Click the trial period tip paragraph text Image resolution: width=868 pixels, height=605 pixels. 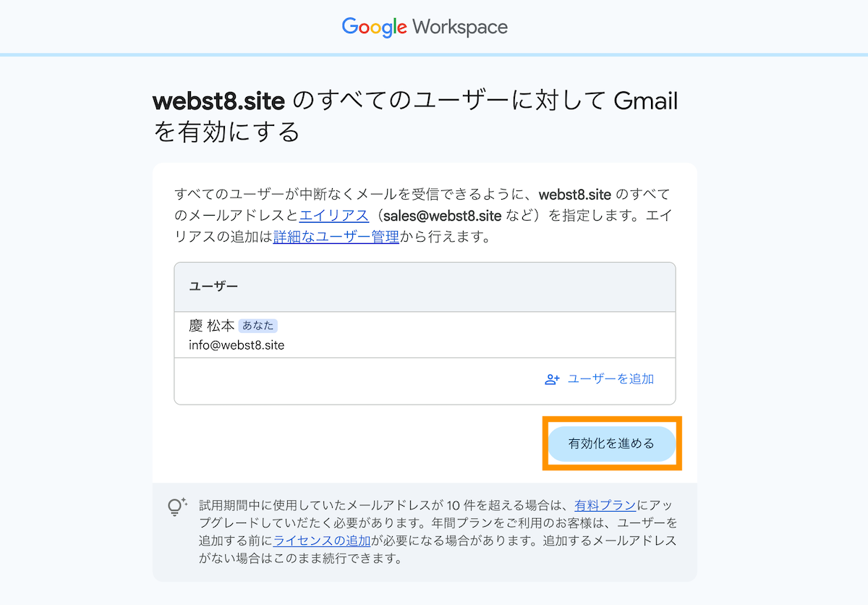point(438,532)
